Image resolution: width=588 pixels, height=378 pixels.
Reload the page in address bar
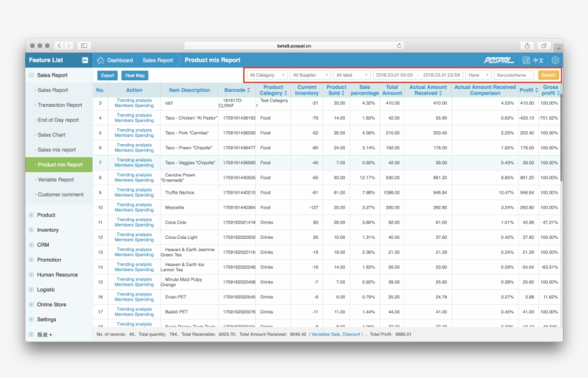pos(399,46)
